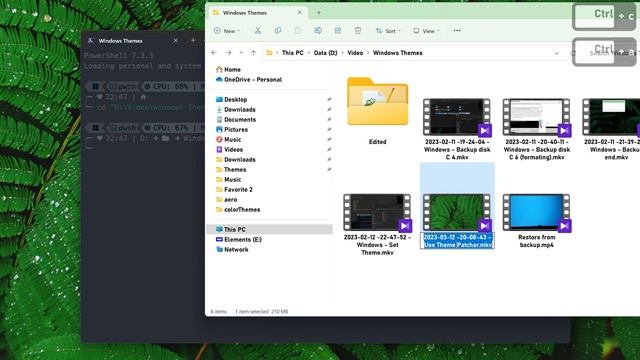Go back with the left arrow
The width and height of the screenshot is (640, 360).
[214, 53]
